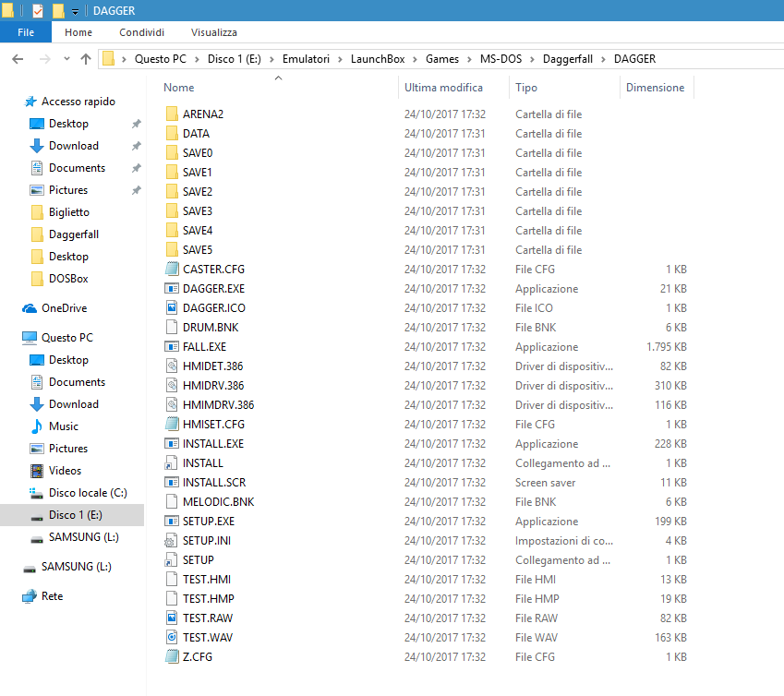Click the Back navigation arrow
This screenshot has height=696, width=784.
[x=18, y=59]
